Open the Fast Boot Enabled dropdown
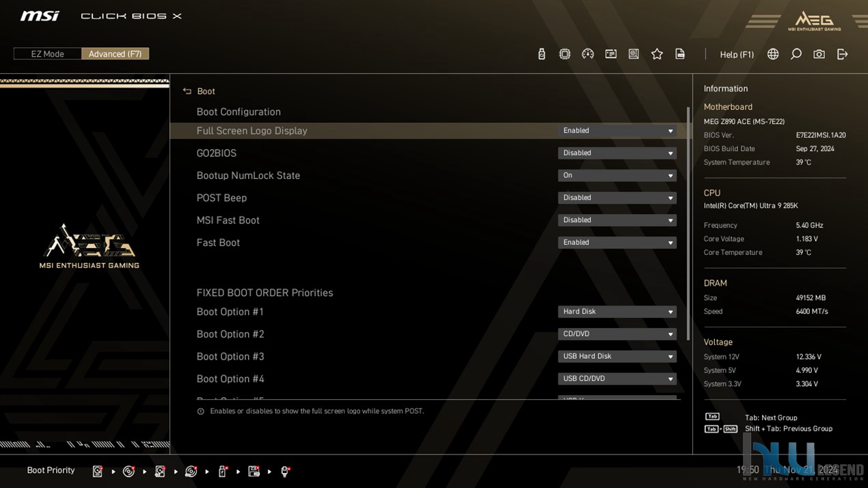This screenshot has width=868, height=488. pos(617,243)
